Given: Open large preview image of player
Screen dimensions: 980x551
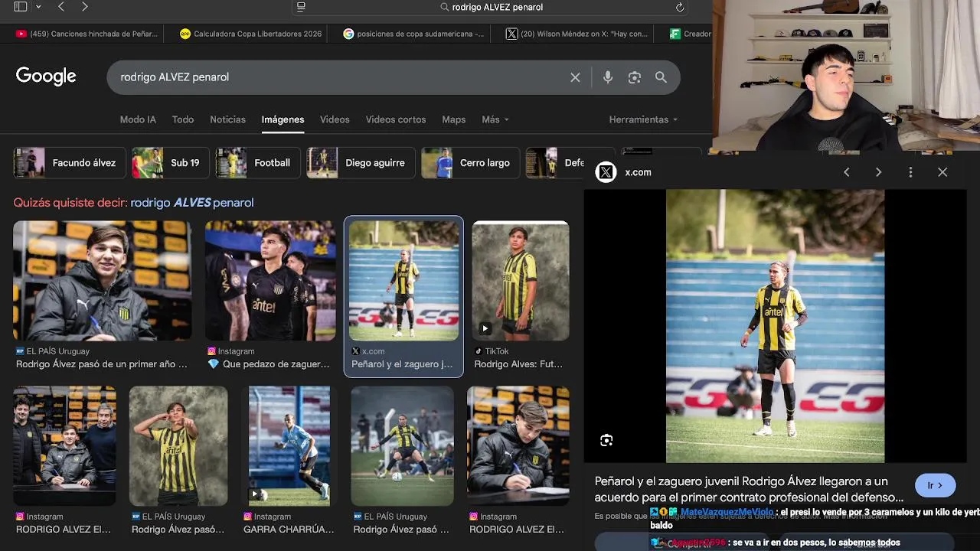Looking at the screenshot, I should click(775, 326).
